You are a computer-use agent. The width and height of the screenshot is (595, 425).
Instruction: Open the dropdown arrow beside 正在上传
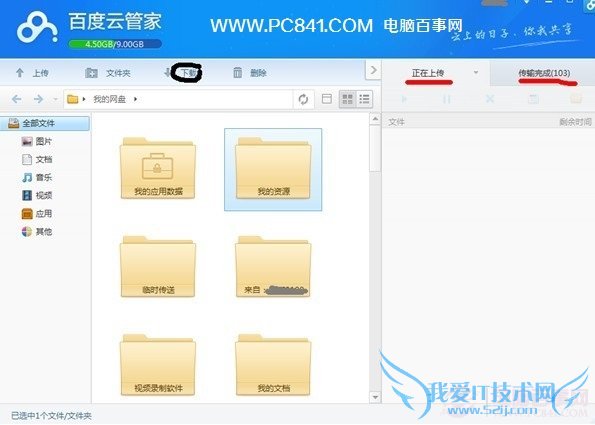point(476,72)
